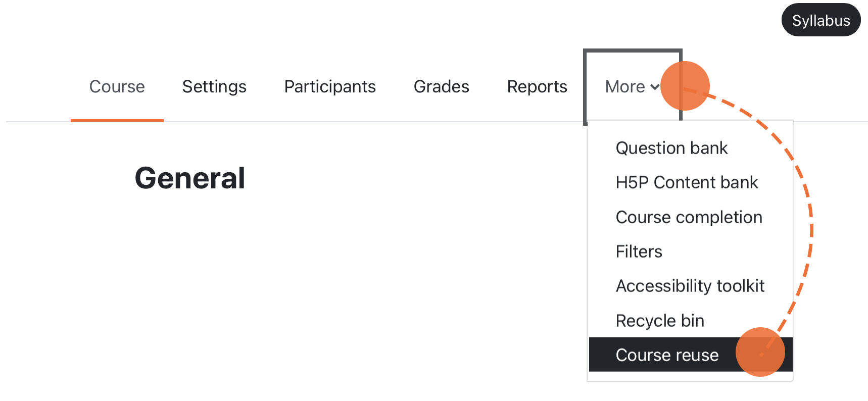Open the Recycle bin

[x=659, y=320]
